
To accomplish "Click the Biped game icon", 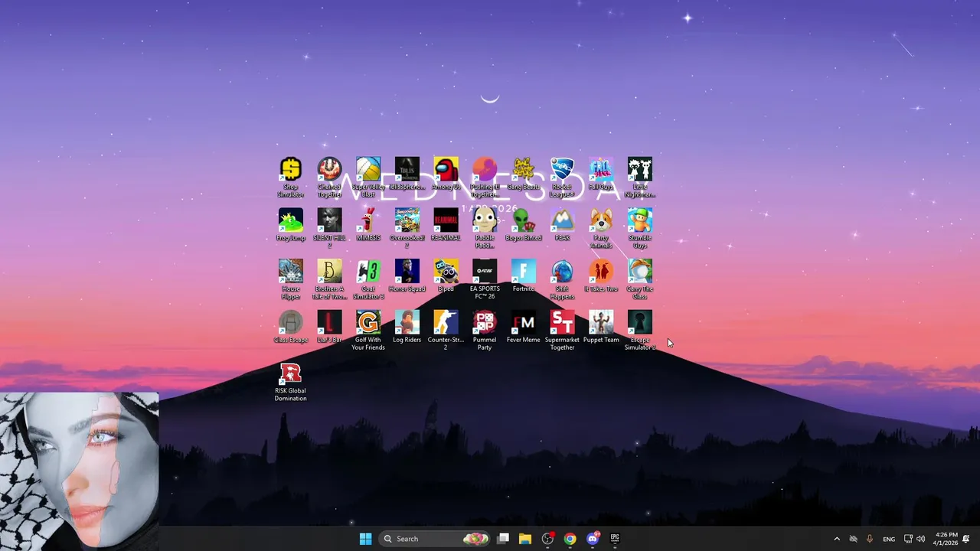I will [446, 272].
